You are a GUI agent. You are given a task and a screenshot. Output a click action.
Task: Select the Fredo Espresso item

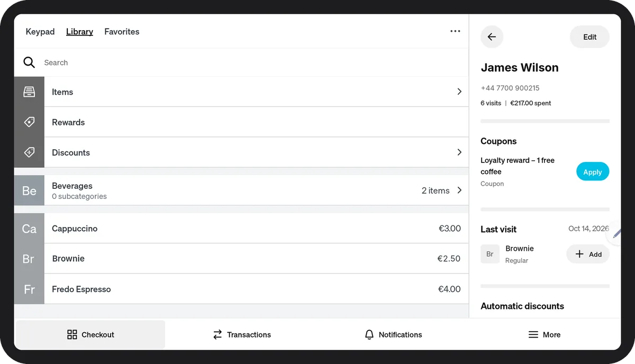241,289
